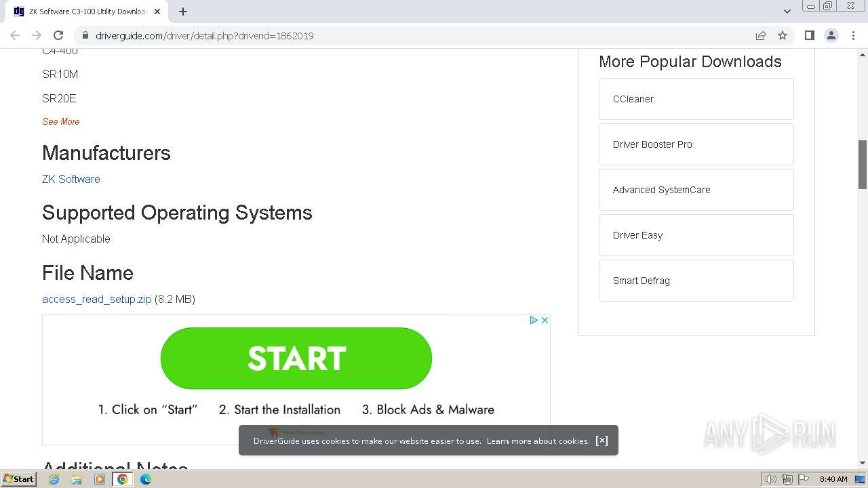Download access_read_setup.zip file link

(x=97, y=299)
